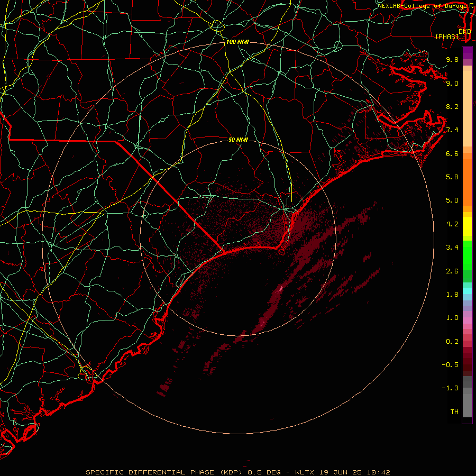
Task: Click the 19 JUN 25 10:42 timestamp
Action: [354, 472]
